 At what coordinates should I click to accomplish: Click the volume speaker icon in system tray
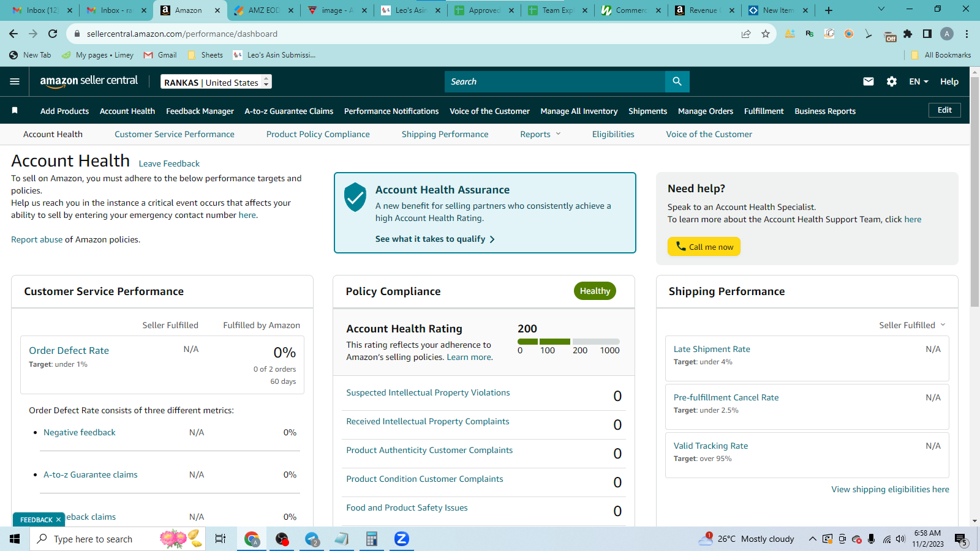click(x=900, y=539)
